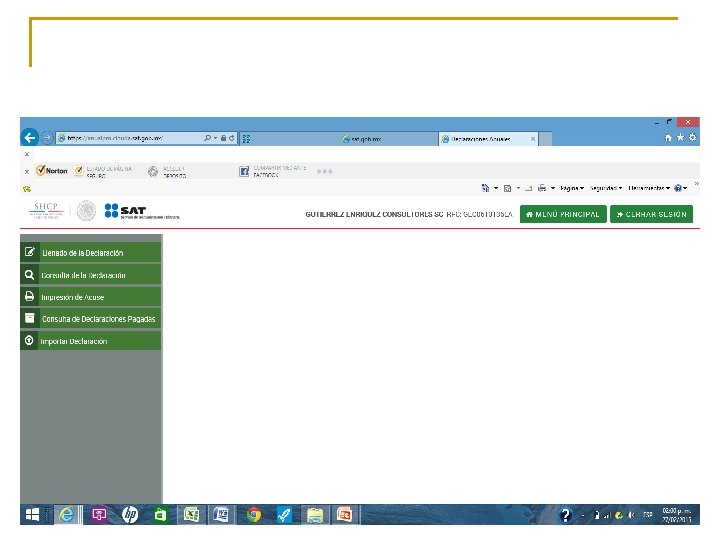
Task: Open the Página menu
Action: pos(572,188)
